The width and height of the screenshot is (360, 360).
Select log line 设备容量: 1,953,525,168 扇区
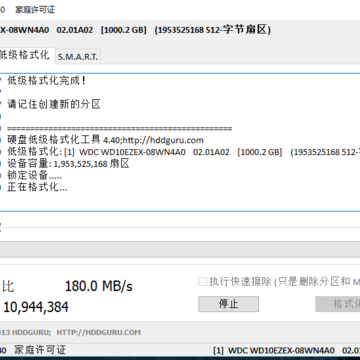68,164
